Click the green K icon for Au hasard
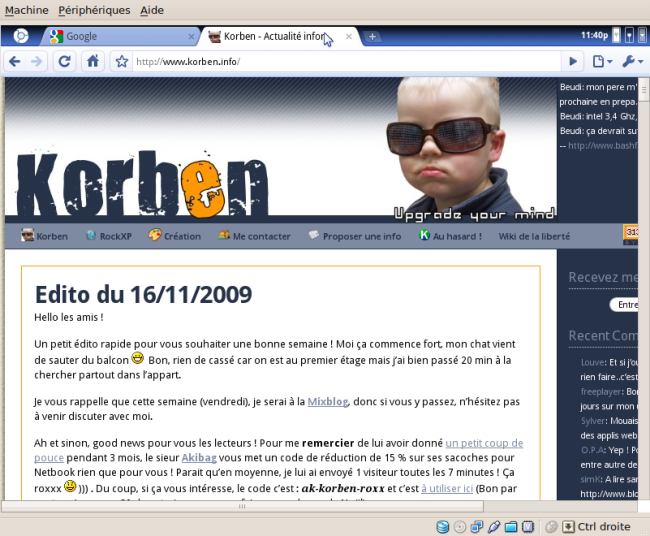Screen dimensions: 650x536 click(x=424, y=235)
